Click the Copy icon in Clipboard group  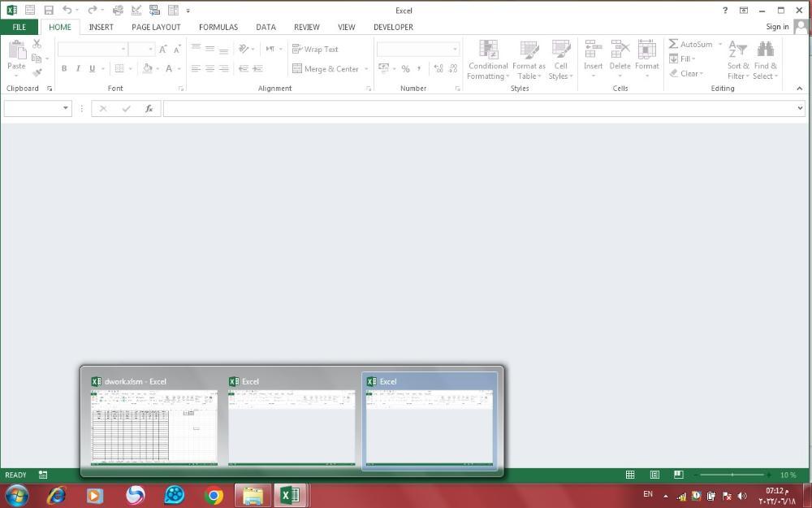pyautogui.click(x=37, y=58)
